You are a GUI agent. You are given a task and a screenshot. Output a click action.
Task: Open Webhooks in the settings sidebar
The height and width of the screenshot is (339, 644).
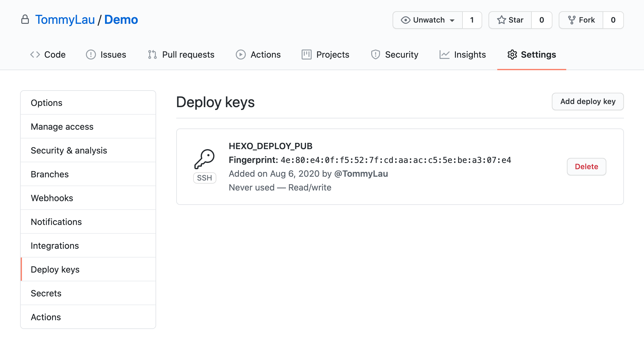pyautogui.click(x=52, y=198)
